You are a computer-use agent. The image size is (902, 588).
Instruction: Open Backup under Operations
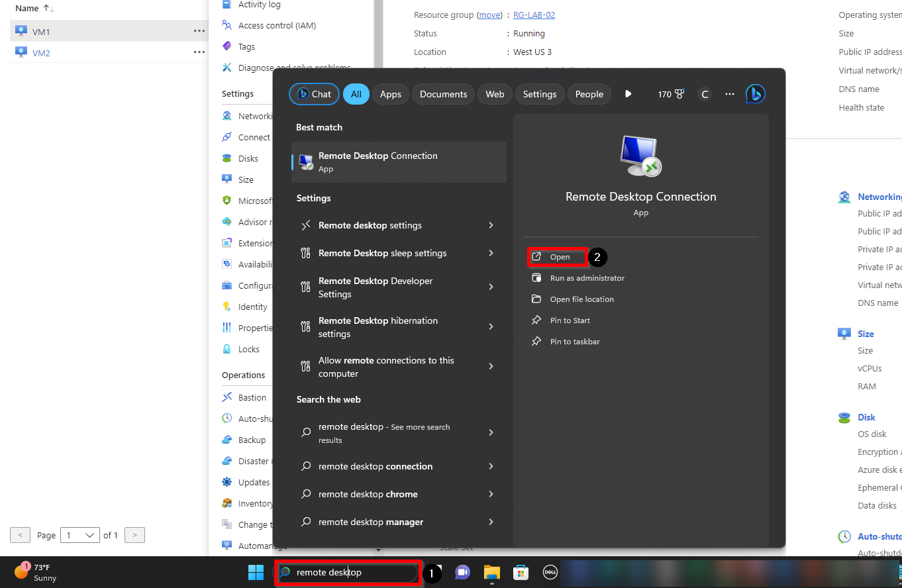[x=252, y=440]
